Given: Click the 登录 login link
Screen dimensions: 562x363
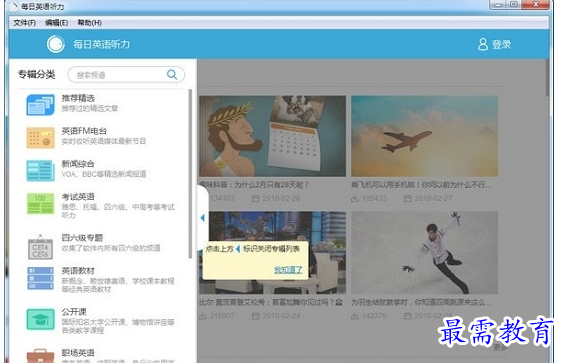Looking at the screenshot, I should tap(501, 44).
